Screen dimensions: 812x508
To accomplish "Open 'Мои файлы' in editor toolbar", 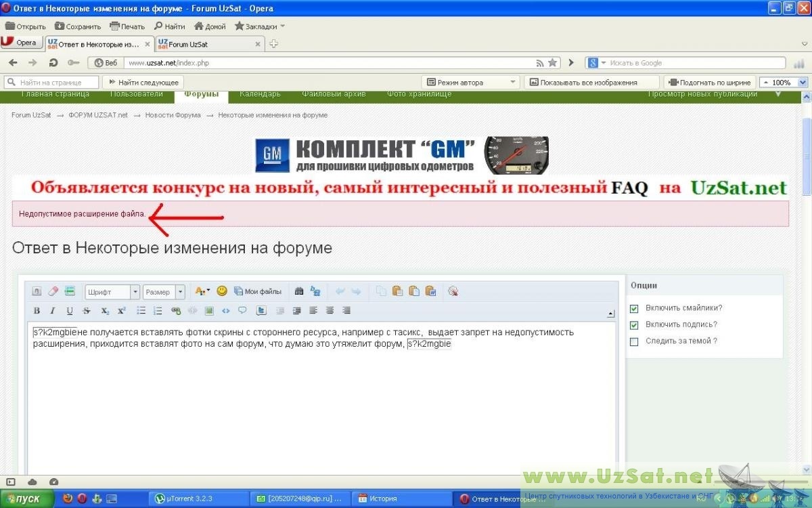I will (x=258, y=291).
